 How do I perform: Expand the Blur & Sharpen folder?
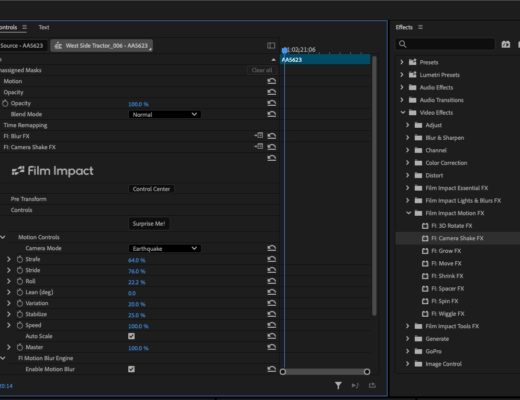pyautogui.click(x=407, y=138)
